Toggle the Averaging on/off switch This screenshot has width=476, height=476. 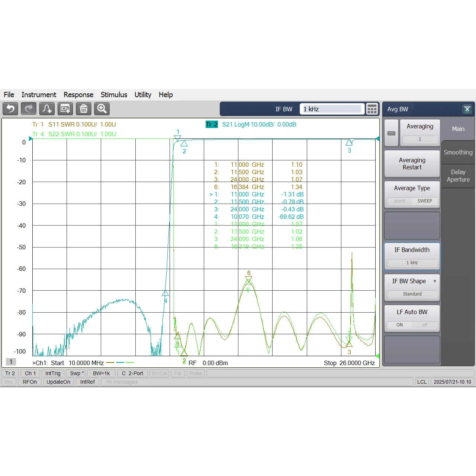point(392,133)
